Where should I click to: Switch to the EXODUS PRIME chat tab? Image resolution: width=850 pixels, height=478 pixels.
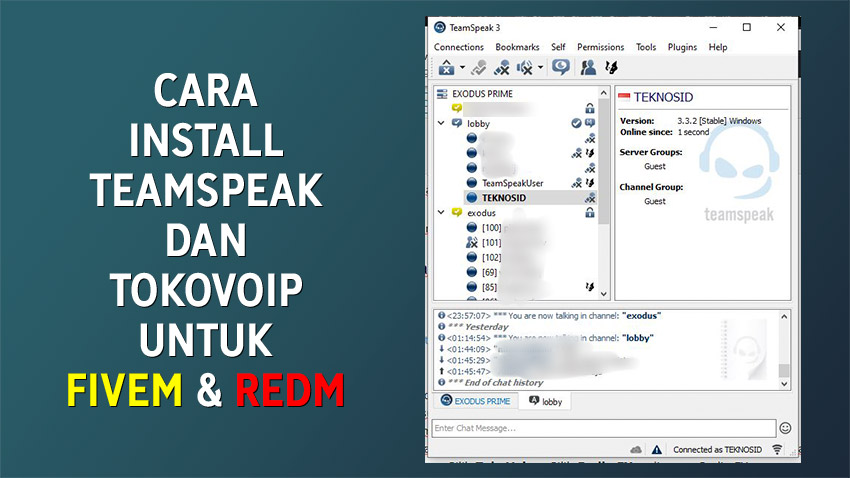click(x=475, y=401)
